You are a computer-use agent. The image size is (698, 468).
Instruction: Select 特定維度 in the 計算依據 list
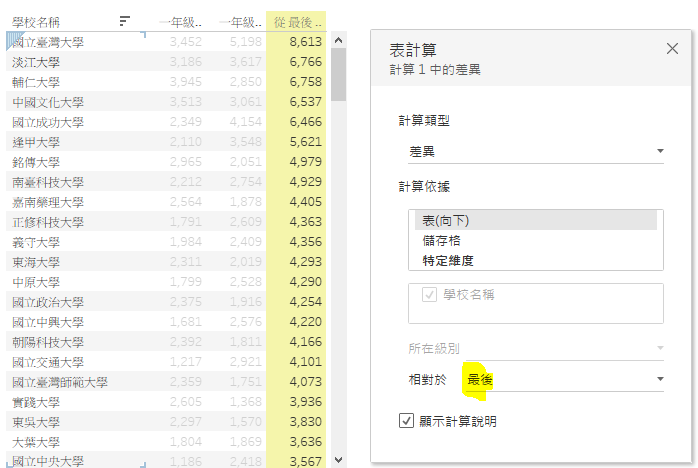(x=448, y=260)
